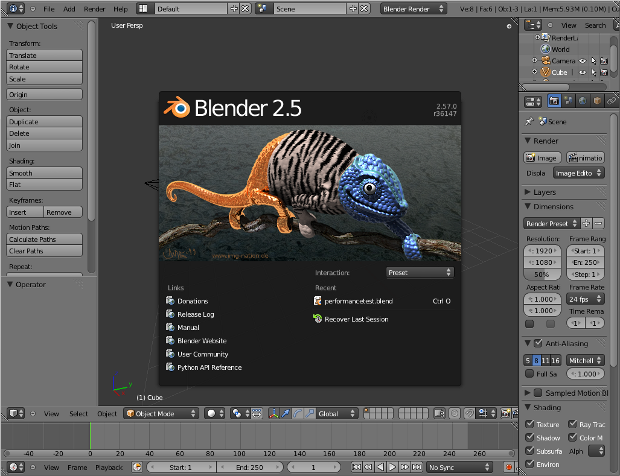This screenshot has height=476, width=620.
Task: Open the 3D view editor type icon
Action: 16,414
